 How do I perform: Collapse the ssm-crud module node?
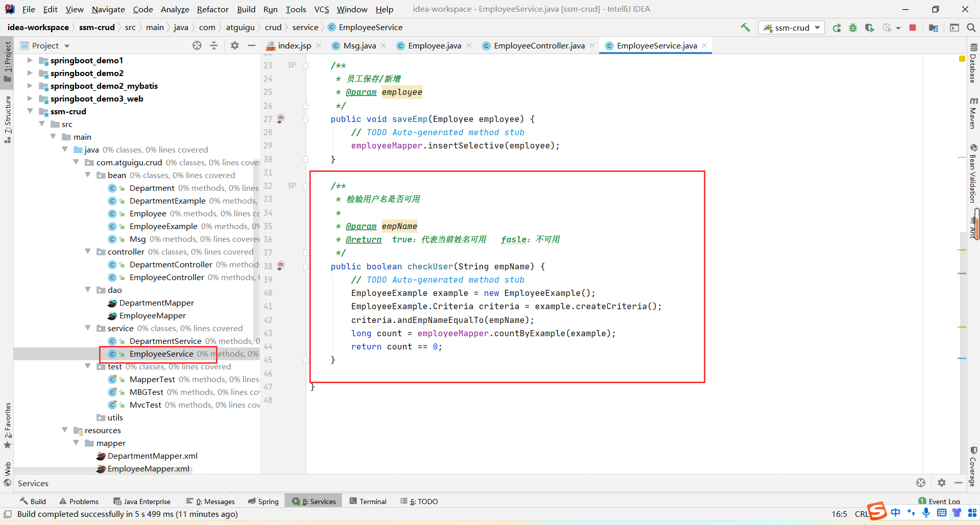click(x=30, y=111)
